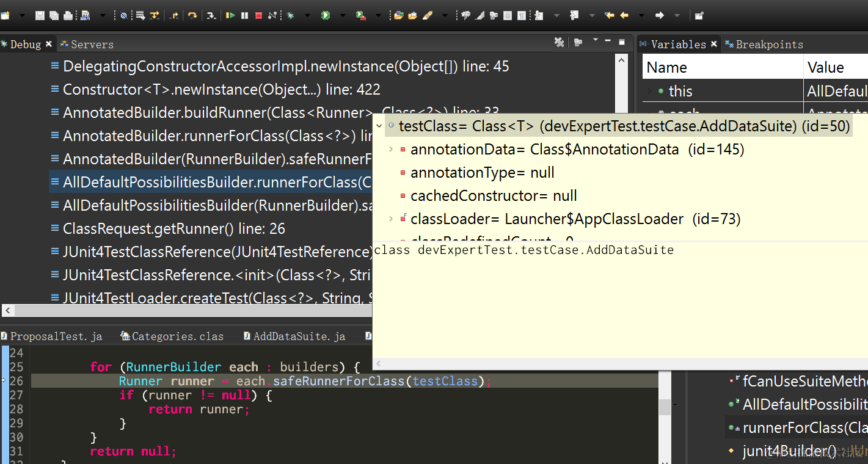Select the cachedConstructor= null field
This screenshot has width=868, height=464.
click(488, 196)
